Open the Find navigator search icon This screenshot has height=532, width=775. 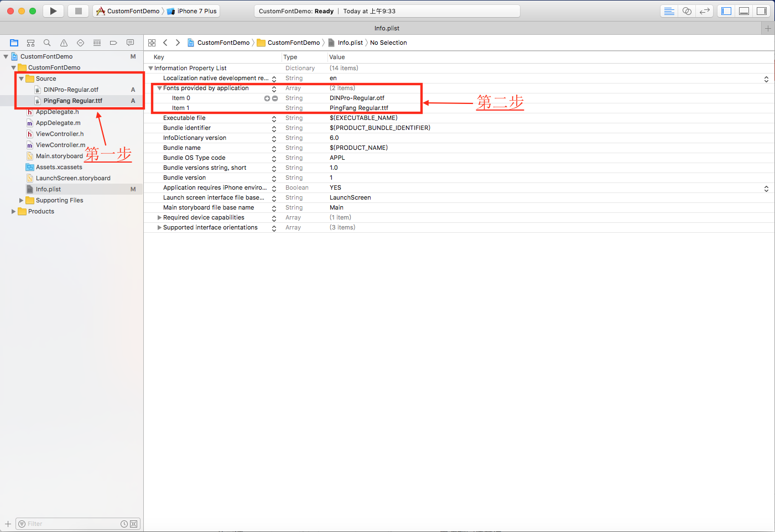pos(47,43)
